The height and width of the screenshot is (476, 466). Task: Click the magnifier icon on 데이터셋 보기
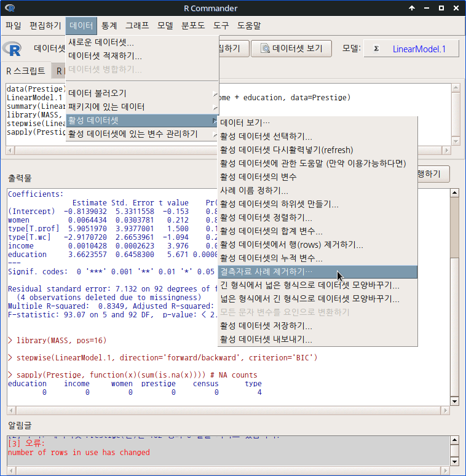[265, 48]
